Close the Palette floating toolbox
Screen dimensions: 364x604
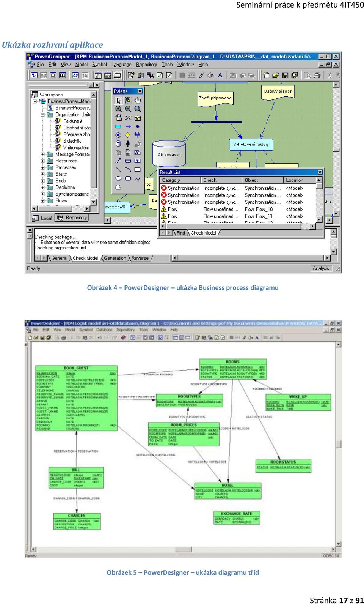tap(140, 91)
